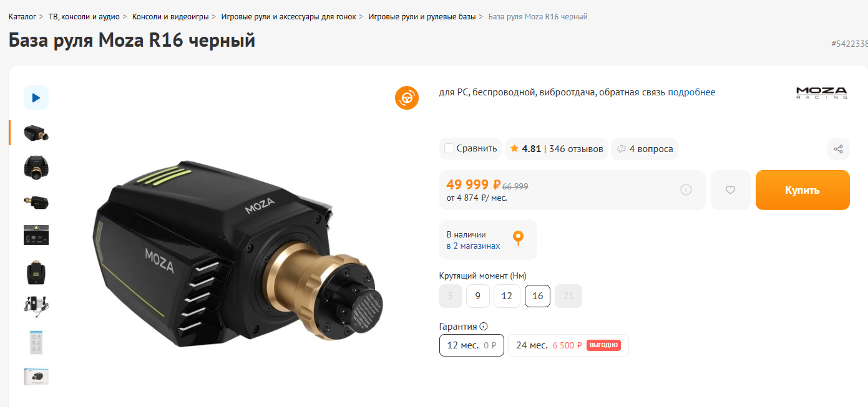This screenshot has height=407, width=868.
Task: Click the orange steering wheel badge icon
Action: click(407, 98)
